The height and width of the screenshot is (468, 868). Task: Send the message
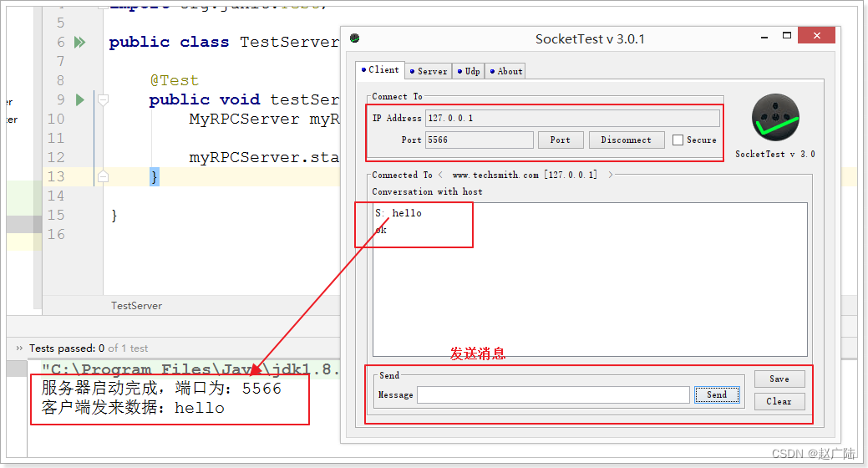pos(717,395)
